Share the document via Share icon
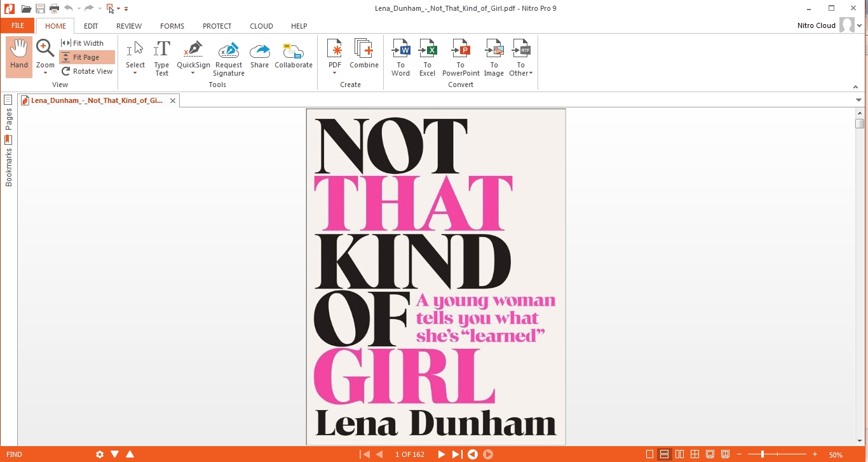 (x=259, y=55)
